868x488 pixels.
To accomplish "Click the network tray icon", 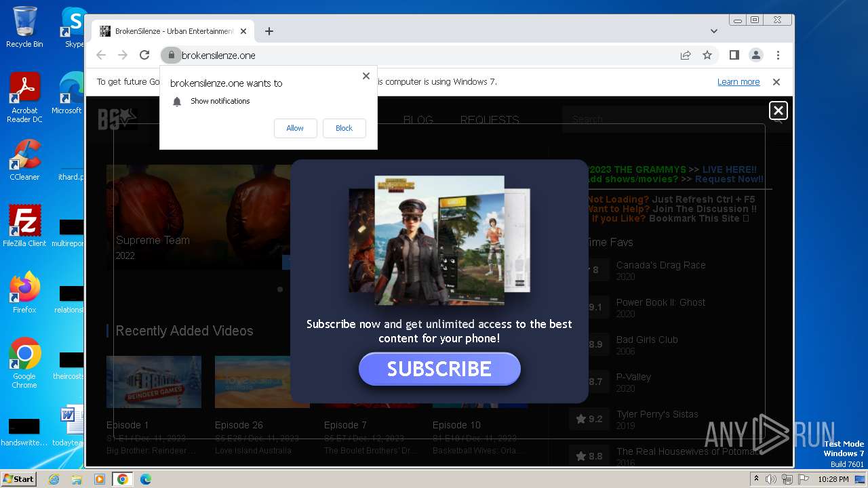I will [787, 479].
